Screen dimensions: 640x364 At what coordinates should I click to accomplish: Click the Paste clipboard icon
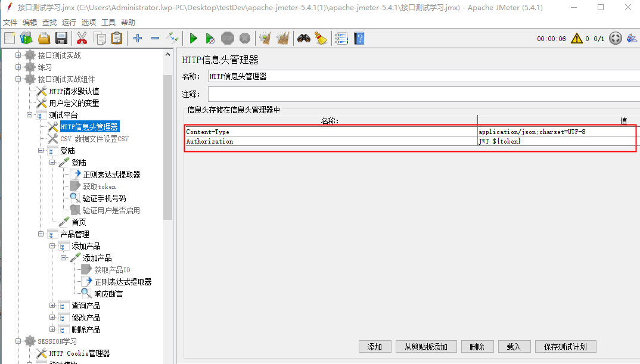[117, 38]
